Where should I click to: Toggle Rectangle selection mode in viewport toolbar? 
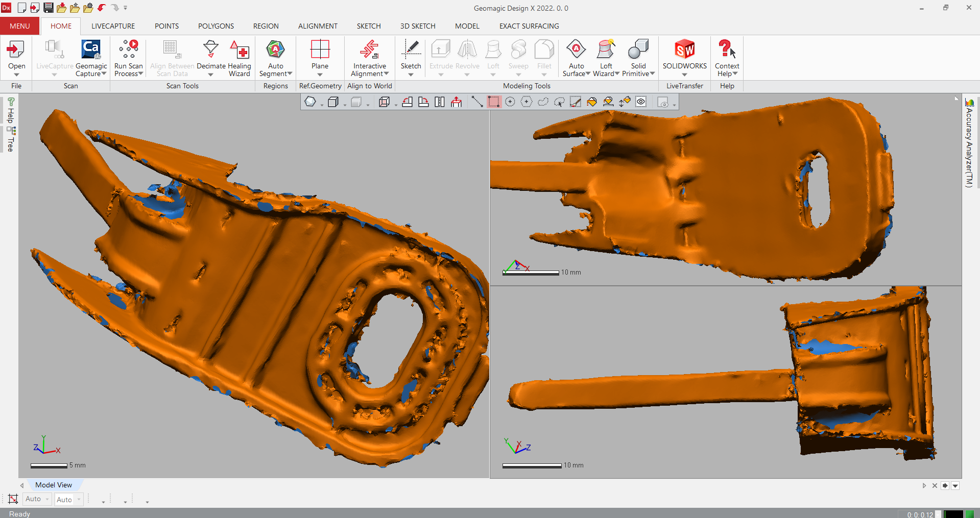tap(493, 102)
